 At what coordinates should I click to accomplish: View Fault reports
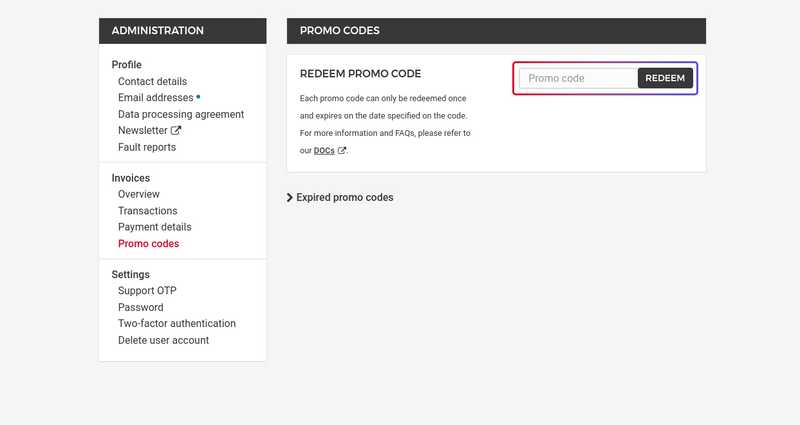(x=146, y=148)
